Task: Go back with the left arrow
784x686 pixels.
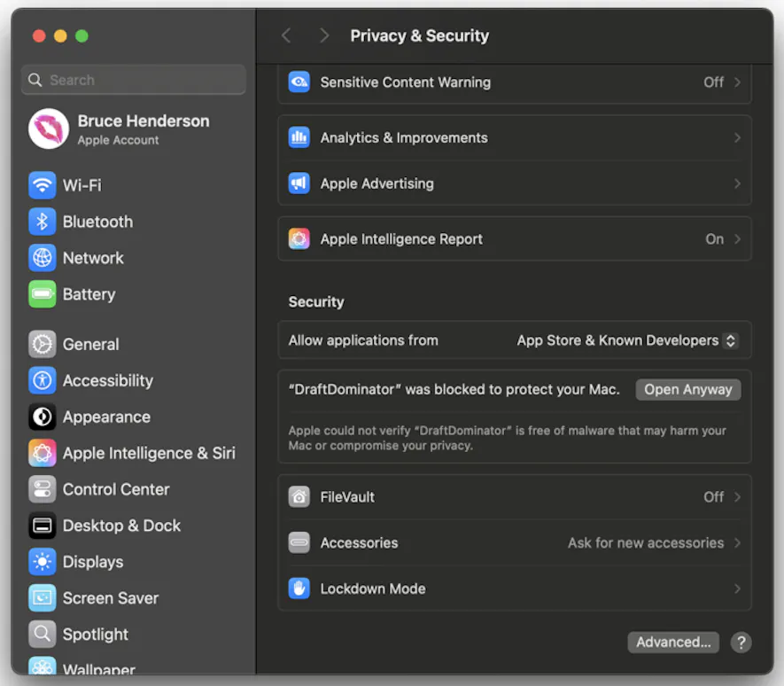Action: click(286, 35)
